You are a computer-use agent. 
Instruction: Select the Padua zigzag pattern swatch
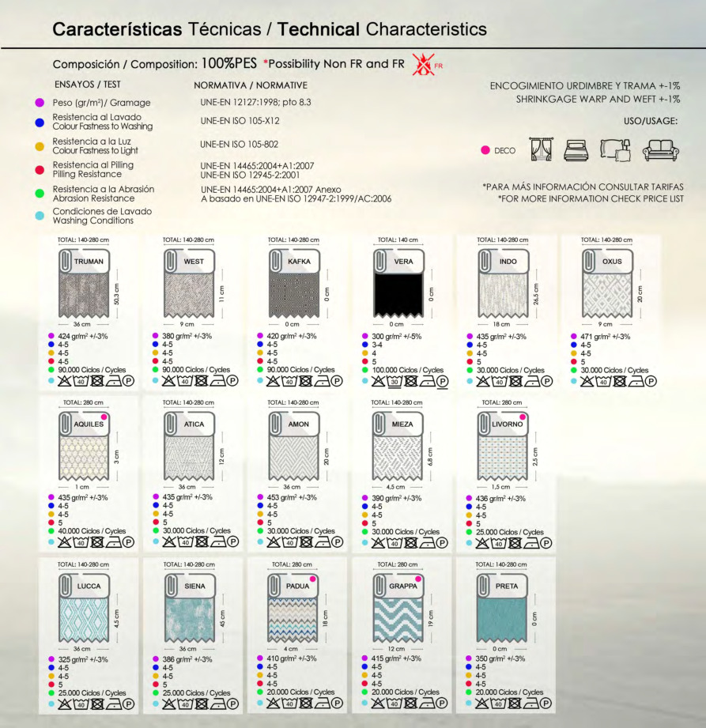pyautogui.click(x=293, y=620)
